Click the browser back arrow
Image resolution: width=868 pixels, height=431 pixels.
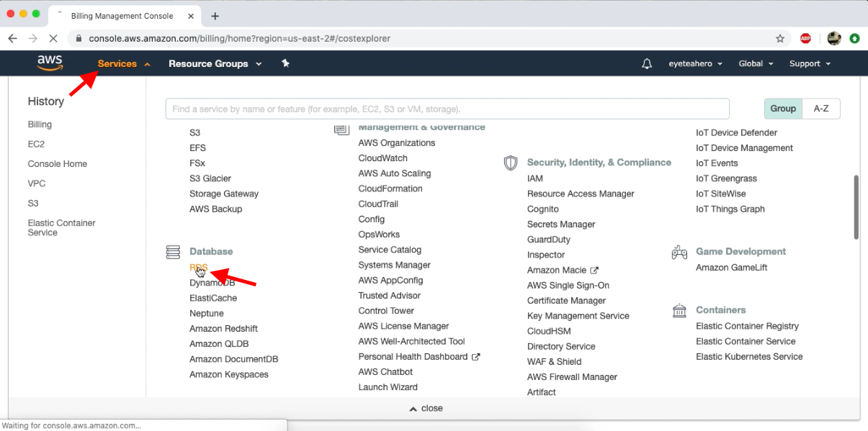tap(12, 38)
